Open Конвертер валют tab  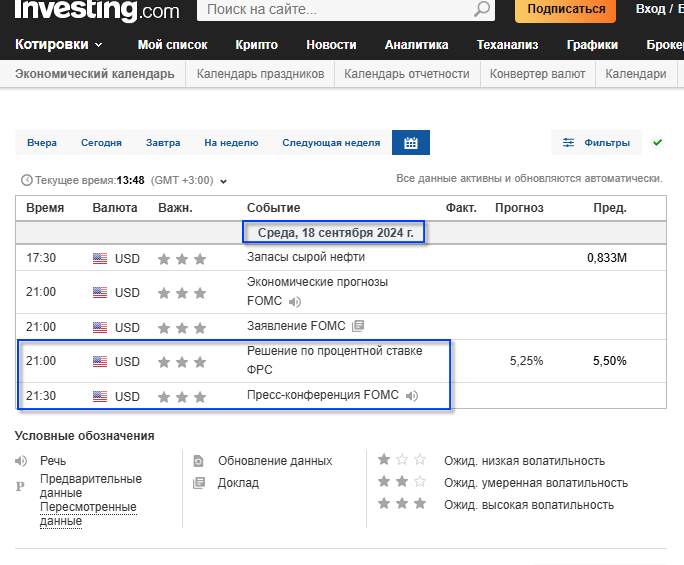537,74
